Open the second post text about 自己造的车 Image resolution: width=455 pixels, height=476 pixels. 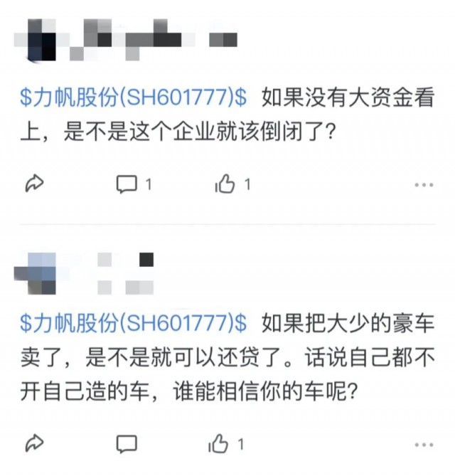tap(227, 357)
